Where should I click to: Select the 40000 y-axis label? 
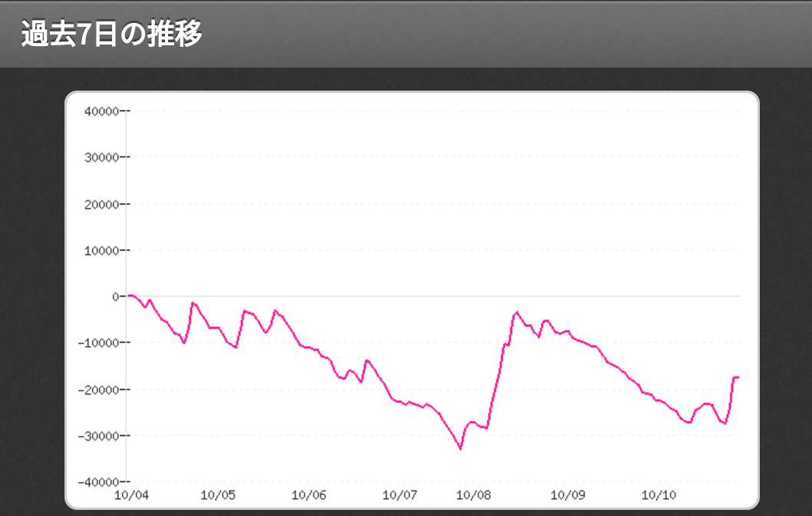(101, 111)
